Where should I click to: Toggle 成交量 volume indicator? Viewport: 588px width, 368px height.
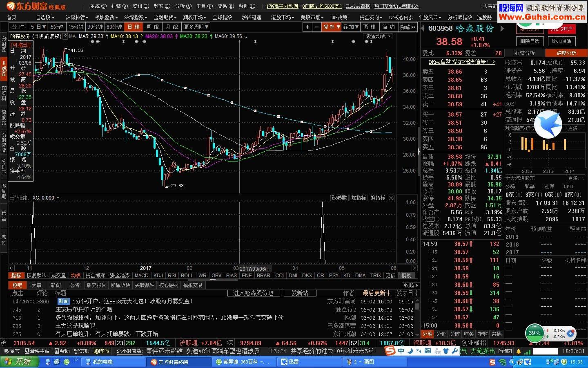click(58, 276)
